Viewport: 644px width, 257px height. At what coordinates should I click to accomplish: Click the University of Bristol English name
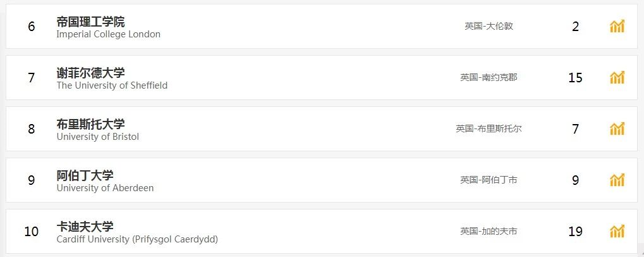click(x=97, y=137)
